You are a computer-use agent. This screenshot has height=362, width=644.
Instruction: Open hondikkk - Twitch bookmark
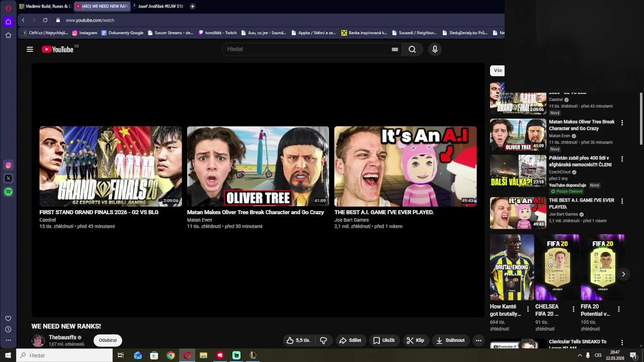pos(217,33)
